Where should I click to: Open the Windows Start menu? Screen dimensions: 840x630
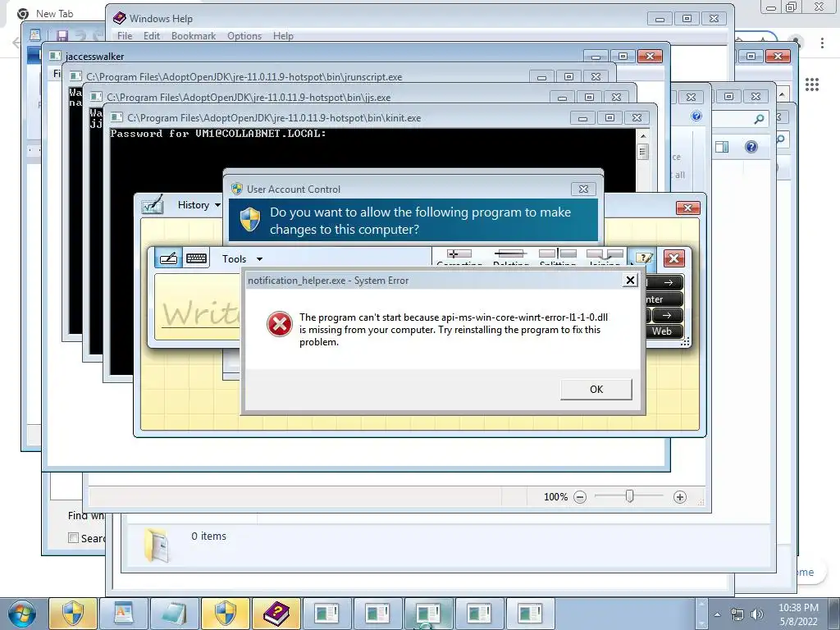[x=21, y=614]
